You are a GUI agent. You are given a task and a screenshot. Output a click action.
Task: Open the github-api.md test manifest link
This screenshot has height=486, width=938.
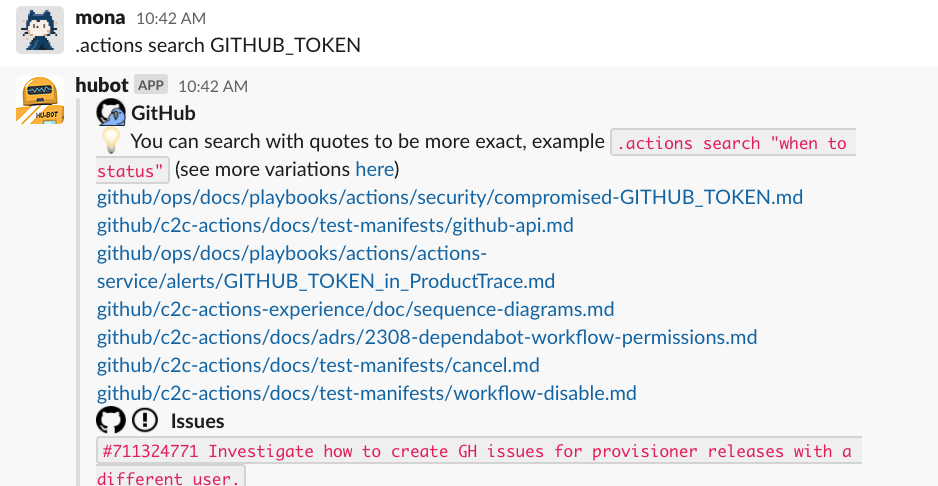coord(335,225)
